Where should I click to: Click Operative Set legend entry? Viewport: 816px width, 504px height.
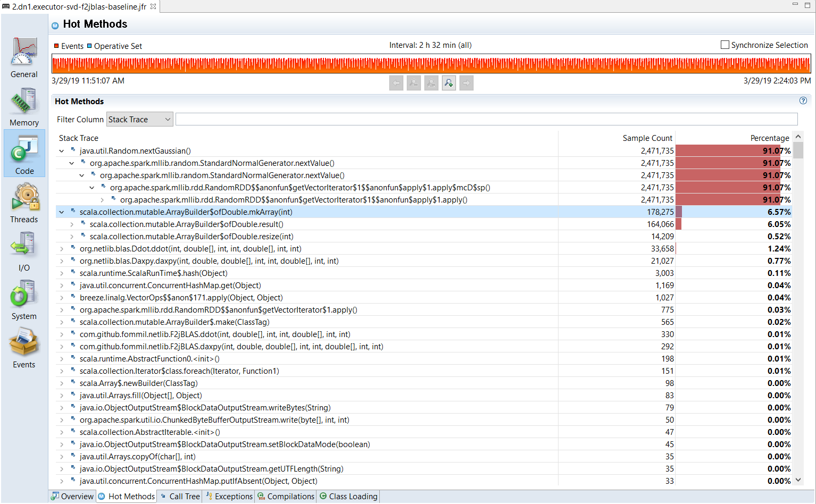pos(114,46)
